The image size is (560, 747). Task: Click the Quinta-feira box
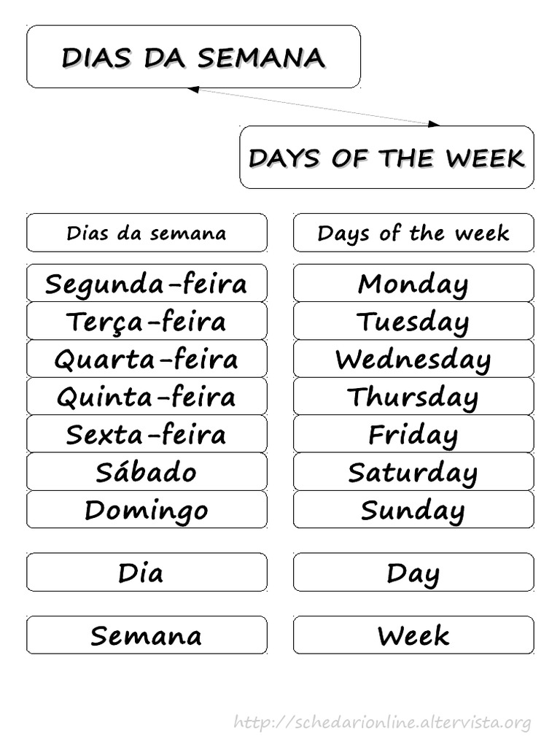(147, 397)
